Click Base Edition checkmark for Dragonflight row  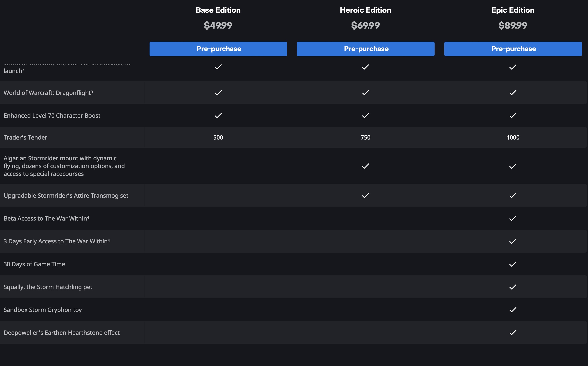click(218, 93)
